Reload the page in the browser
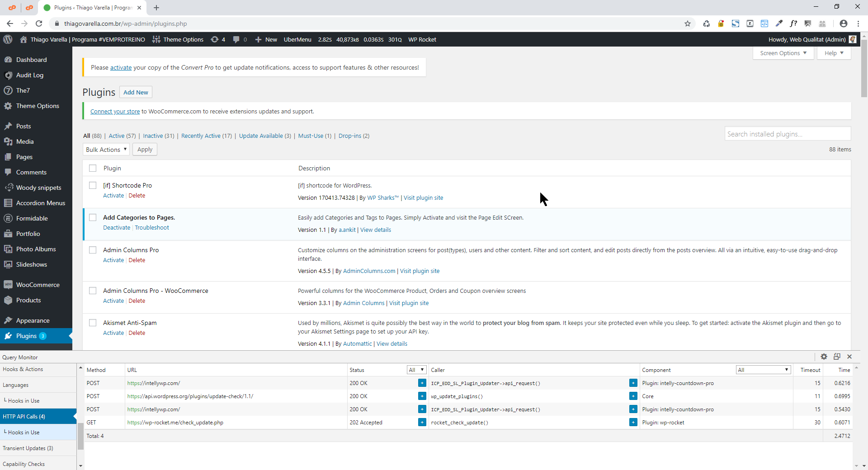The width and height of the screenshot is (868, 470). click(x=39, y=23)
